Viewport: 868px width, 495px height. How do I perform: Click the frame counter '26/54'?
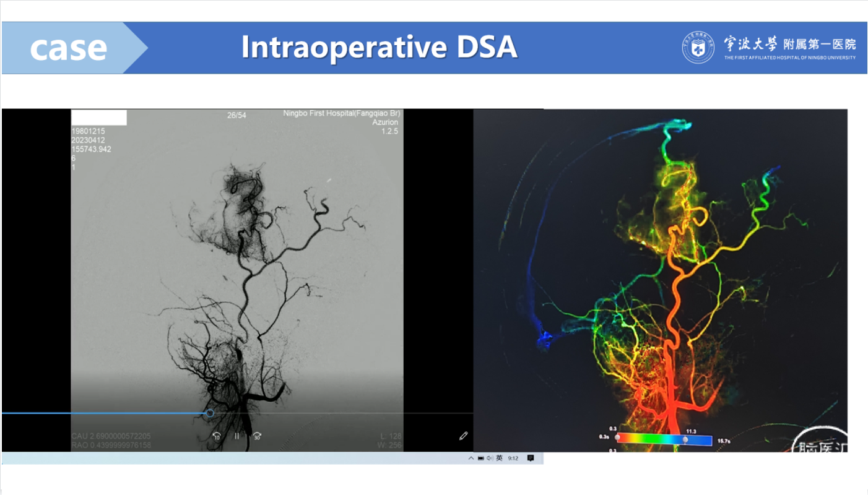tap(237, 115)
